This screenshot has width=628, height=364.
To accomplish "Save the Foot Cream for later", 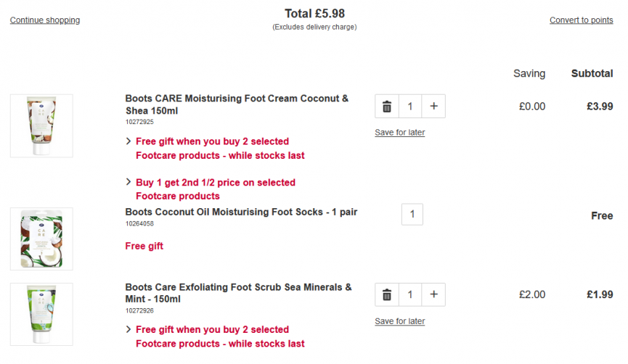I will tap(400, 133).
